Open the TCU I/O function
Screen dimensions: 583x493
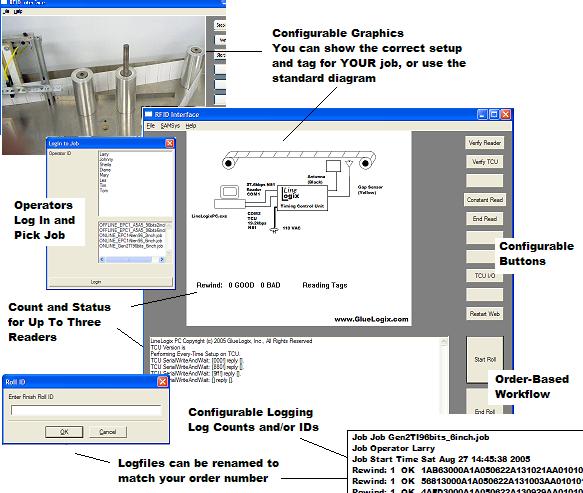tap(484, 276)
